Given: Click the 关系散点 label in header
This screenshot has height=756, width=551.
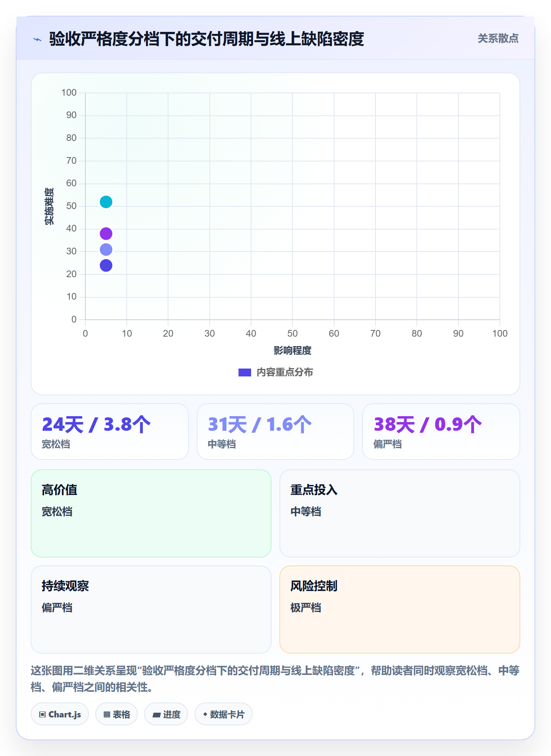Looking at the screenshot, I should (x=498, y=39).
